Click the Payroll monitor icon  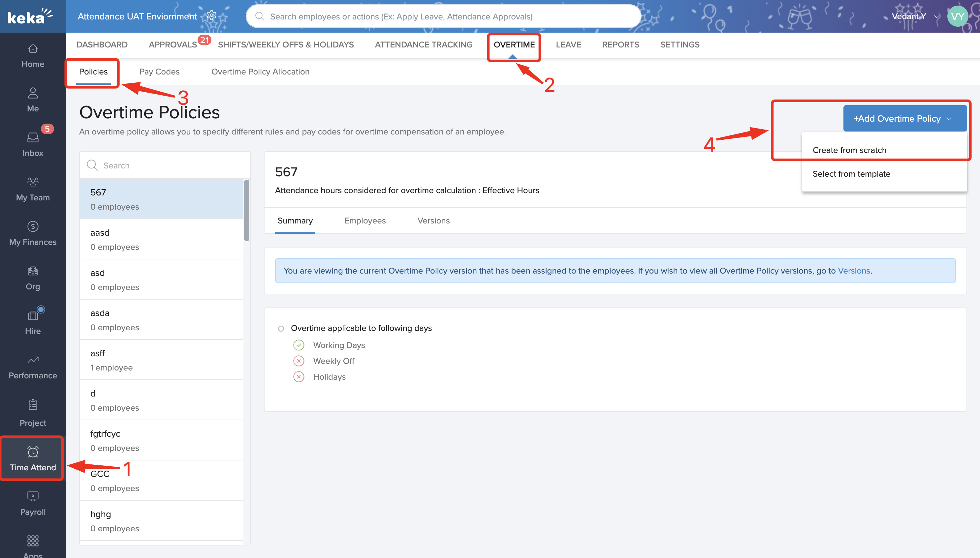pyautogui.click(x=33, y=496)
